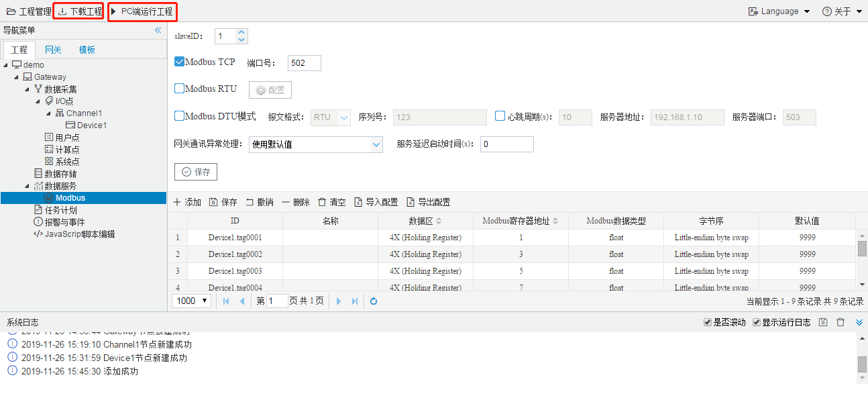Collapse the Channel1 tree node
The width and height of the screenshot is (868, 402).
(x=48, y=113)
